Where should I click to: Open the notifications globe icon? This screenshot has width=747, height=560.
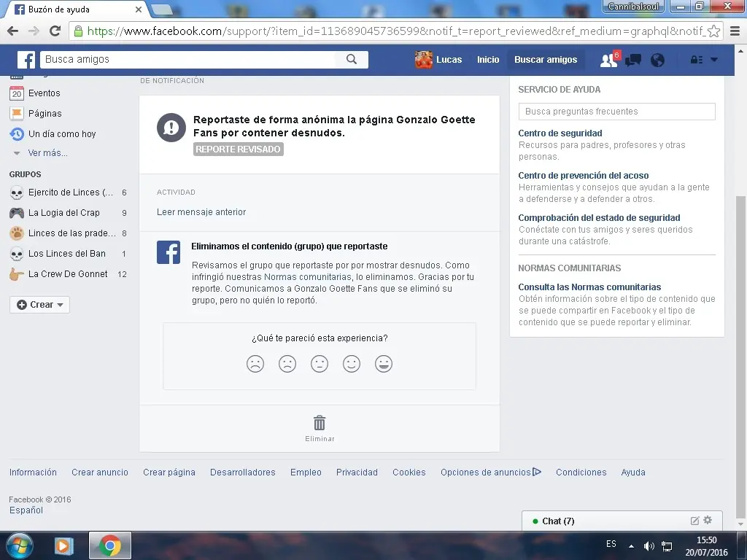click(657, 60)
